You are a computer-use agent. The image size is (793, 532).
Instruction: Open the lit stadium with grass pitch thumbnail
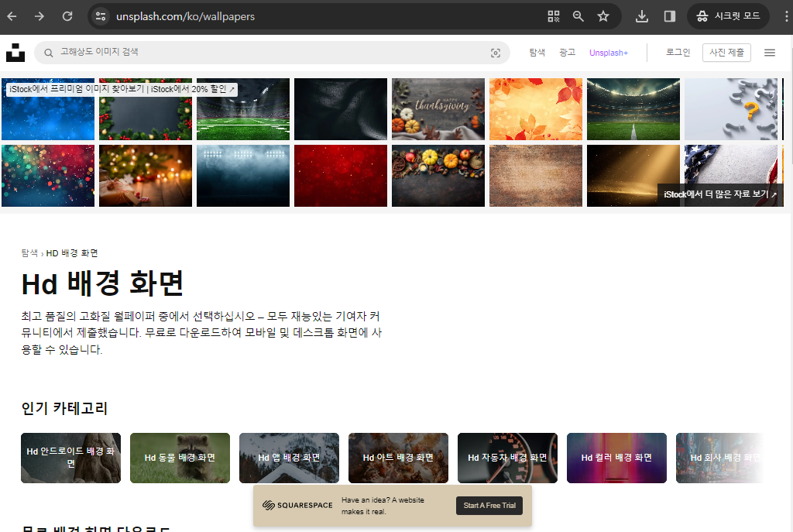point(633,109)
